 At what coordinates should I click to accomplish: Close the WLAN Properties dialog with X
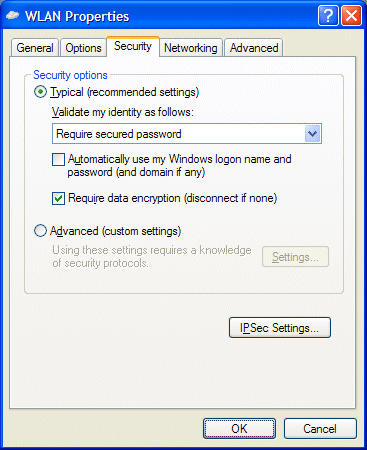[x=351, y=16]
